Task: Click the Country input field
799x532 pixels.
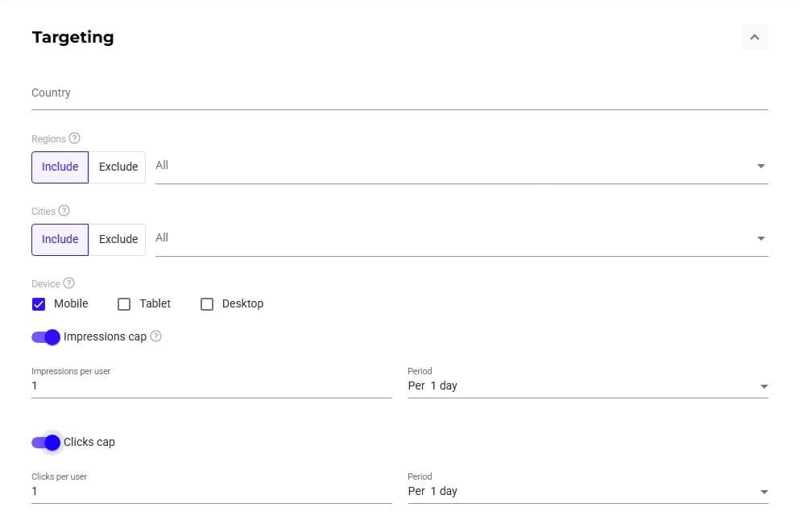Action: [x=399, y=93]
